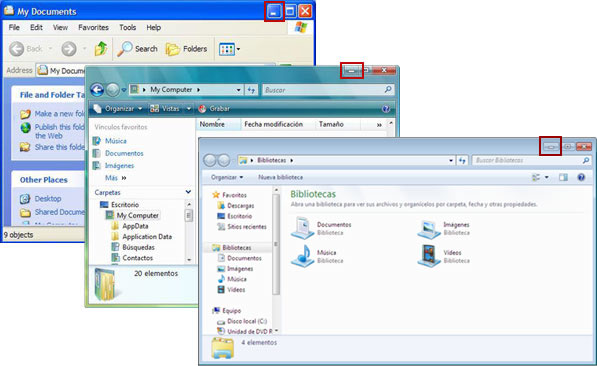Expand Más favorites links in Vista window
This screenshot has height=366, width=597.
coord(115,178)
